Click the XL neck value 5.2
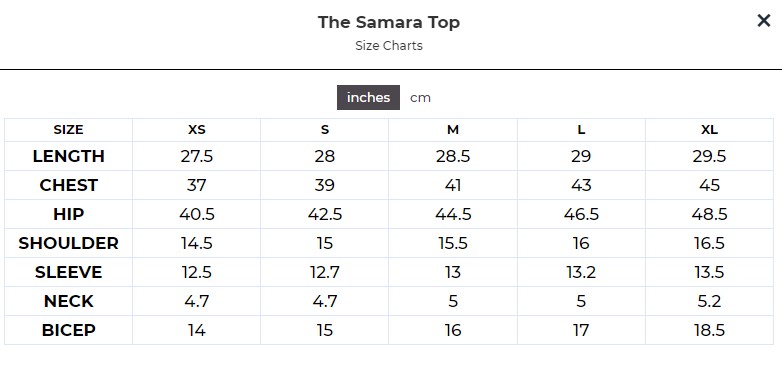Screen dimensions: 782x370 click(709, 301)
